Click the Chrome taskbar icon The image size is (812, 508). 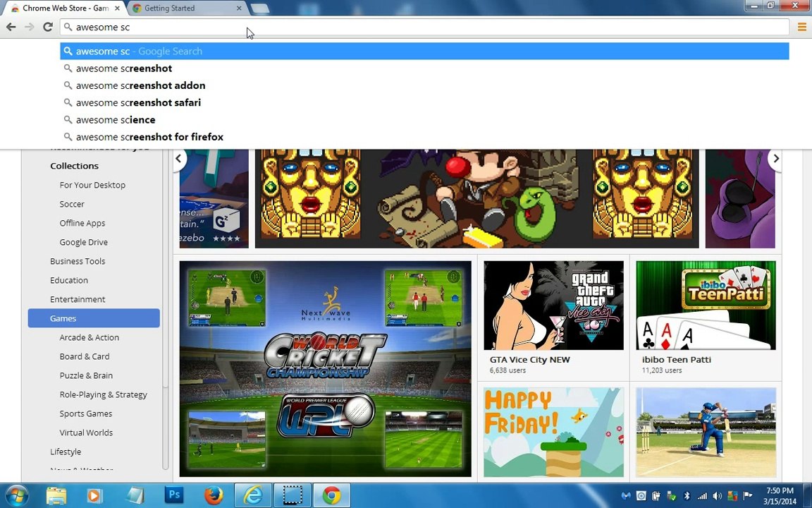[332, 495]
